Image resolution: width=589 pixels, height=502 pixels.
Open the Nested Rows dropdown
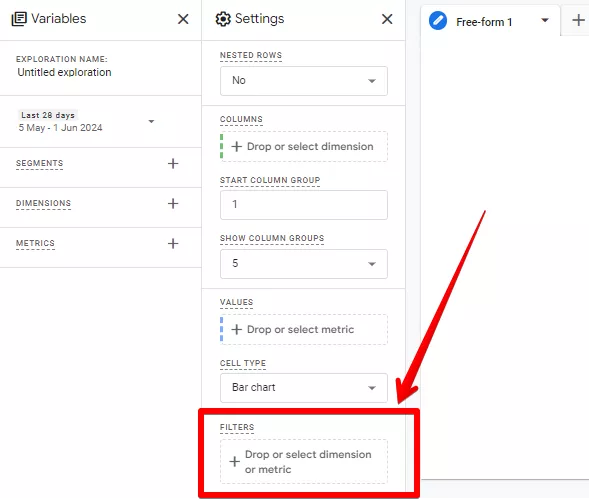tap(304, 81)
